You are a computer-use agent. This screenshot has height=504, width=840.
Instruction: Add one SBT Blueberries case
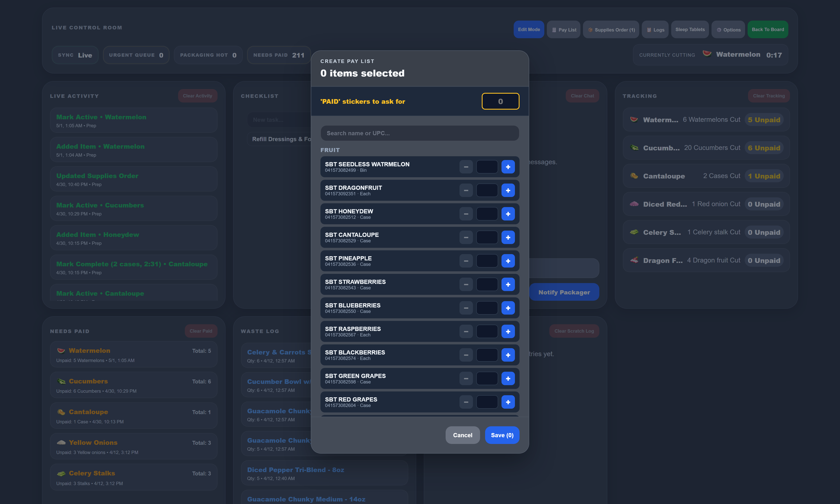[508, 308]
